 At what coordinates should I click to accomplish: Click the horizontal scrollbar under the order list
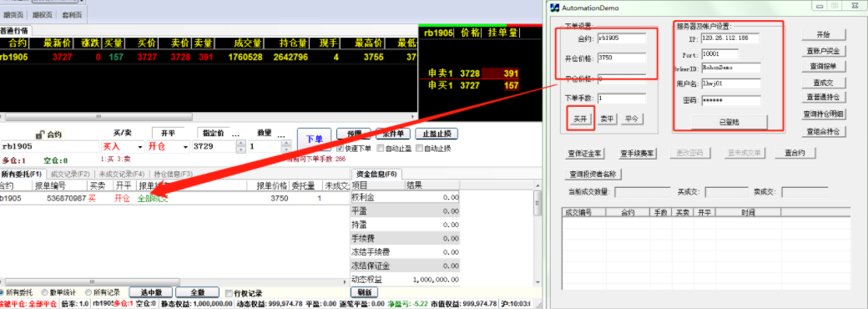tap(174, 282)
